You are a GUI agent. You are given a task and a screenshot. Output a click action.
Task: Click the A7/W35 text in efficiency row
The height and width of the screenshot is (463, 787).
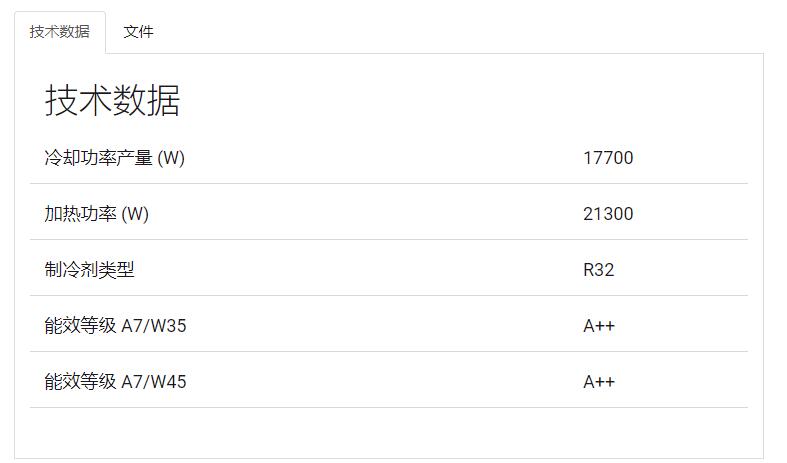(154, 326)
